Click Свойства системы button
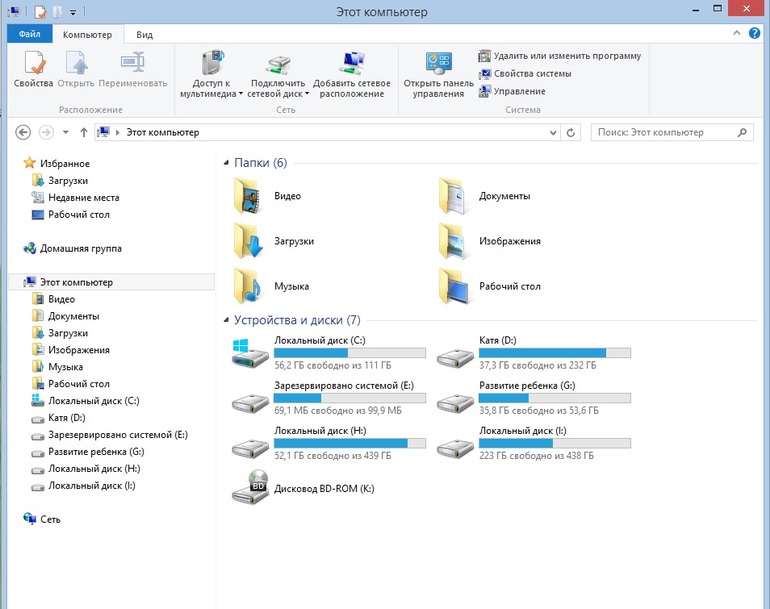This screenshot has width=770, height=609. point(525,74)
